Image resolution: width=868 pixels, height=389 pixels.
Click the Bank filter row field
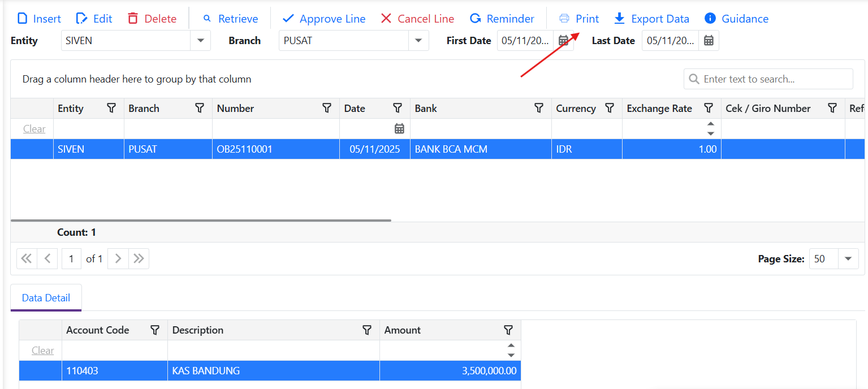481,129
